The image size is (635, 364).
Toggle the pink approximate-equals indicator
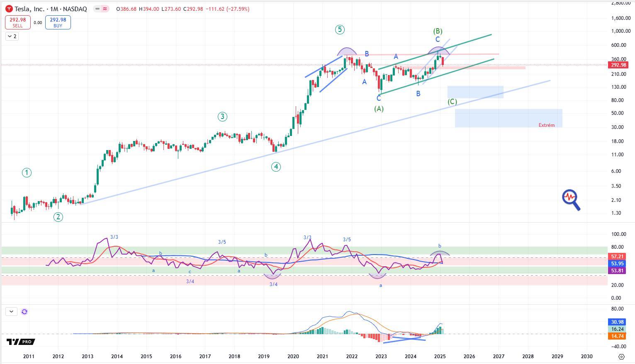pos(105,9)
